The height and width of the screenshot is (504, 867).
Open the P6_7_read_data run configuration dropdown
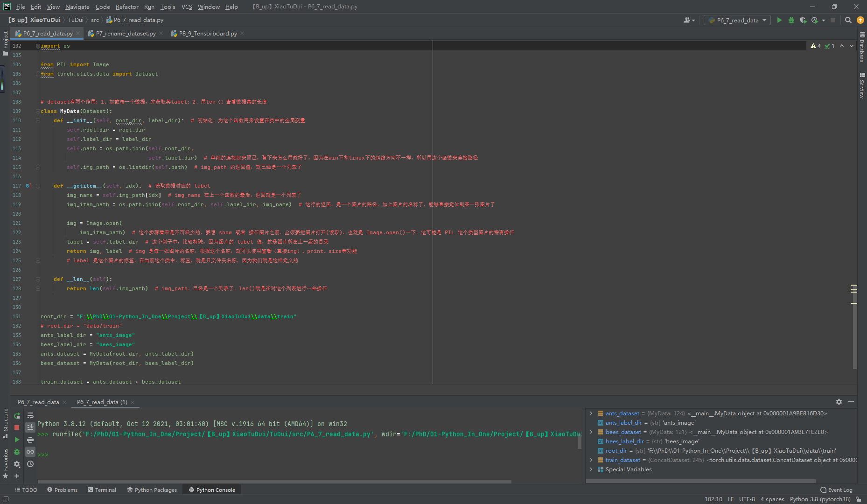(x=737, y=20)
